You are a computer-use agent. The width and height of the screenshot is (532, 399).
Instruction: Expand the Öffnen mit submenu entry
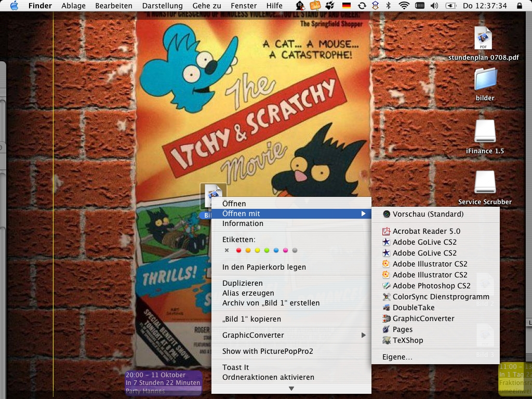(x=291, y=214)
